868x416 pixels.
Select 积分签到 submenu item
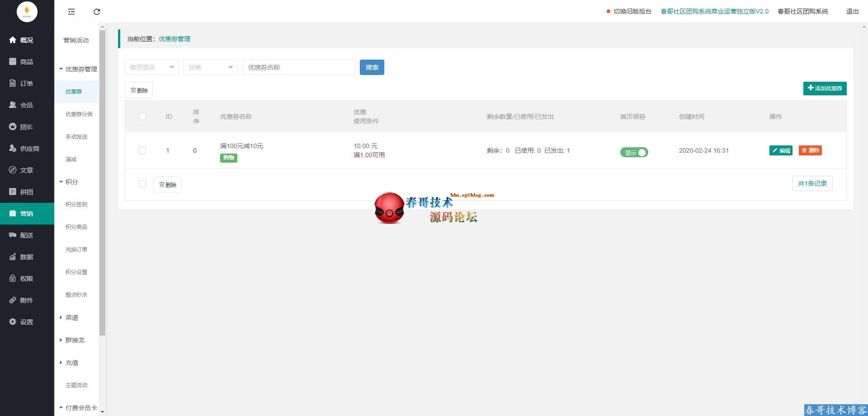76,205
